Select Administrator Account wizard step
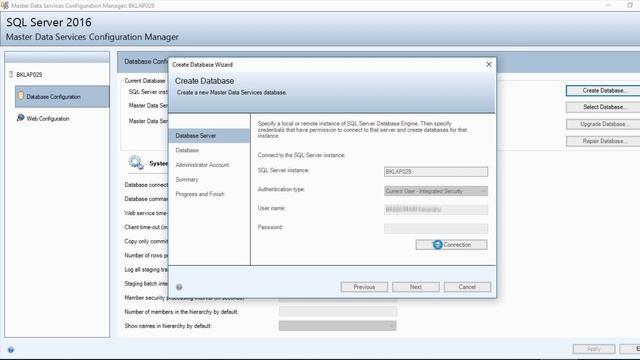This screenshot has height=360, width=640. click(202, 165)
